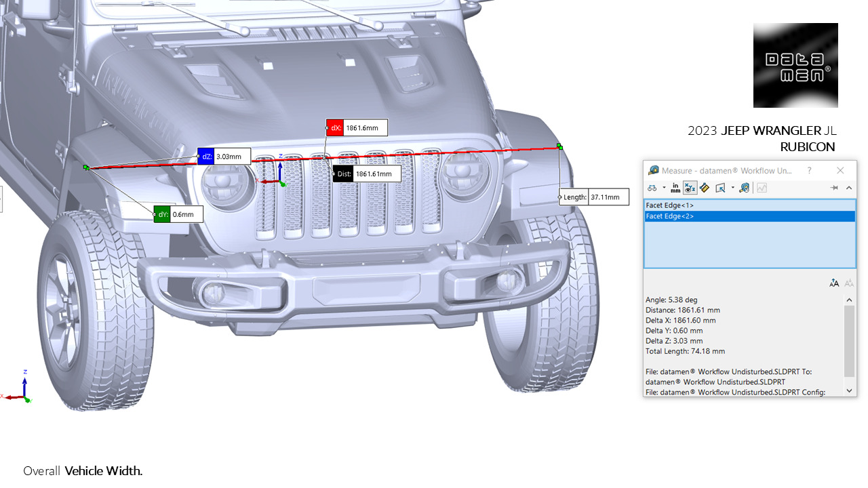Click the Dist 1861.61mm callout
This screenshot has width=868, height=488.
(367, 174)
